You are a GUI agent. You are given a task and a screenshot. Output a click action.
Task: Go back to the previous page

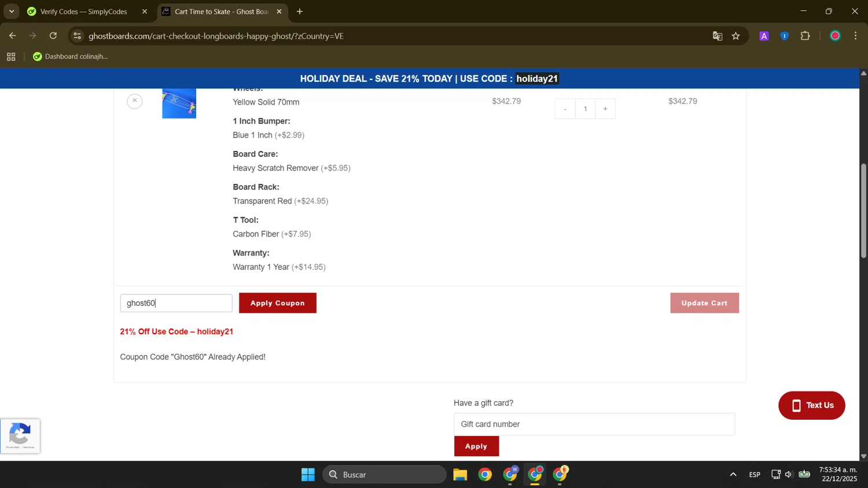[x=12, y=36]
